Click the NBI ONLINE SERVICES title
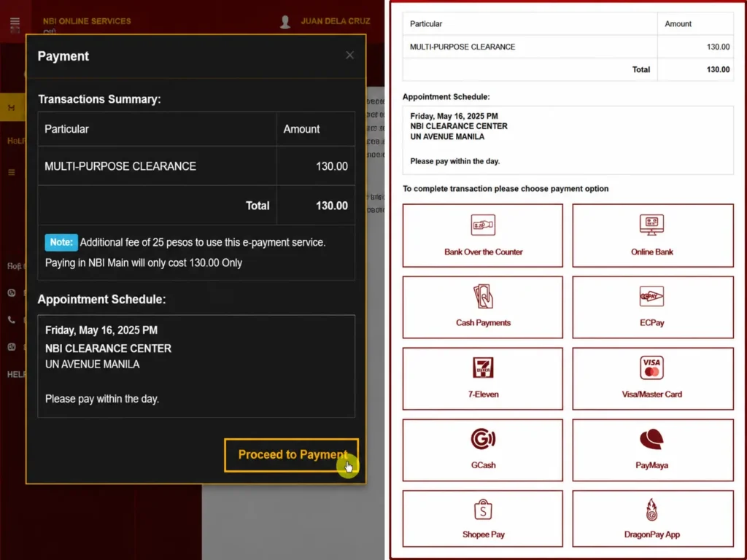This screenshot has width=747, height=560. click(x=87, y=21)
